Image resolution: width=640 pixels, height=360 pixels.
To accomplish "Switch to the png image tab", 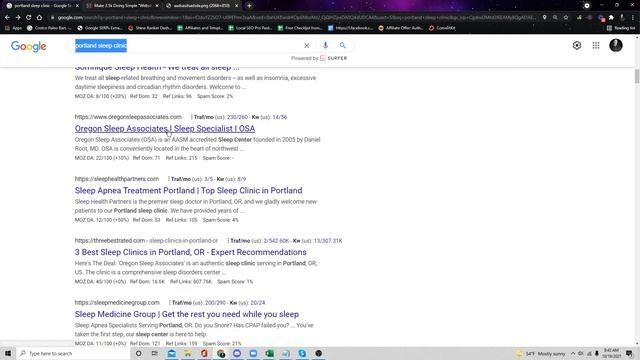I will coord(201,6).
